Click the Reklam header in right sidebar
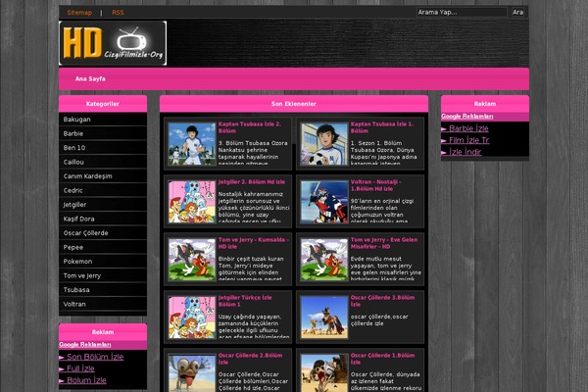Image resolution: width=588 pixels, height=392 pixels. click(x=485, y=104)
